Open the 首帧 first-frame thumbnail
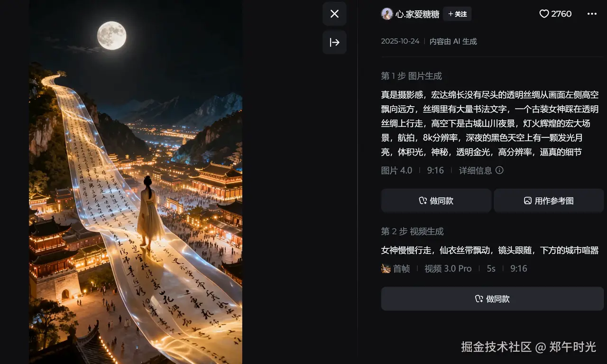 (x=386, y=268)
